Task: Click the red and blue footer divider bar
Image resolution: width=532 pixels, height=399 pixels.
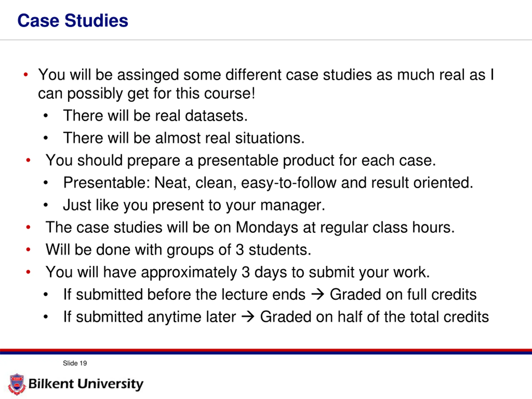Action: 266,351
